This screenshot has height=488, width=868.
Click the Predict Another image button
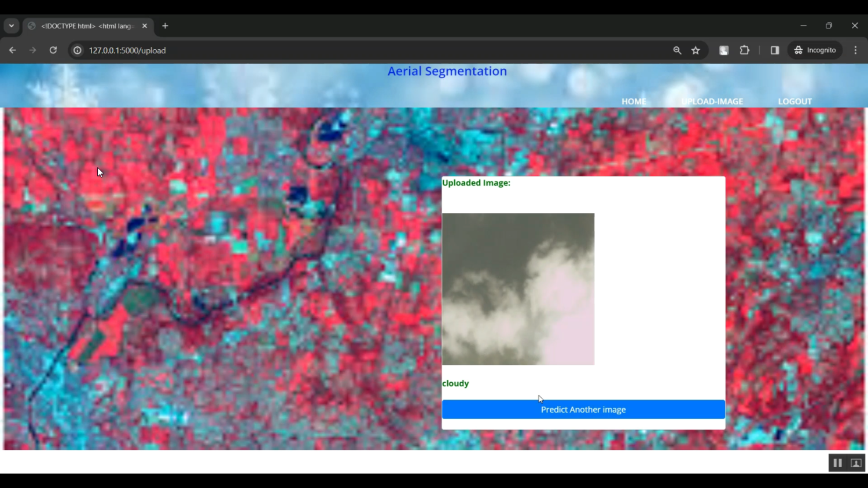point(583,409)
